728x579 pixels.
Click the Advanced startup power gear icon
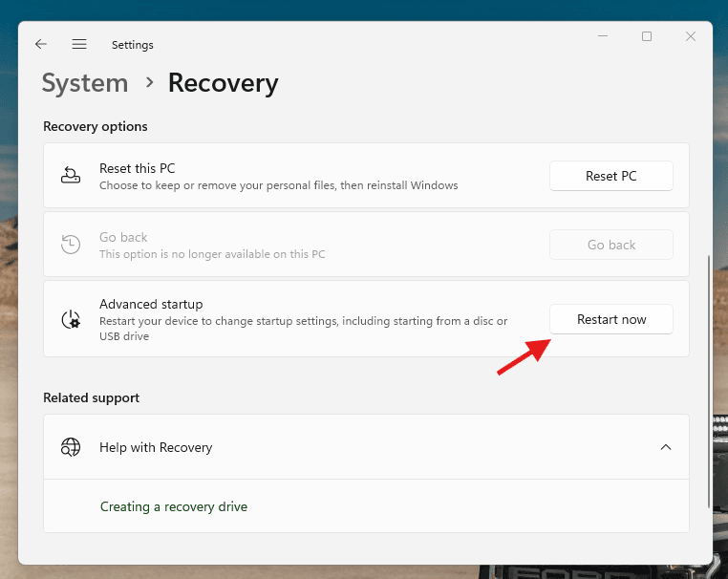click(x=71, y=319)
